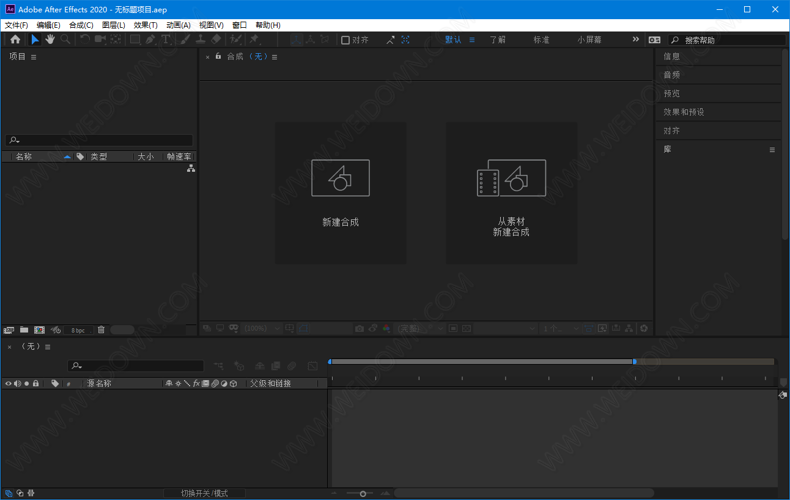The height and width of the screenshot is (500, 790).
Task: Click the project panel trash icon
Action: (101, 330)
